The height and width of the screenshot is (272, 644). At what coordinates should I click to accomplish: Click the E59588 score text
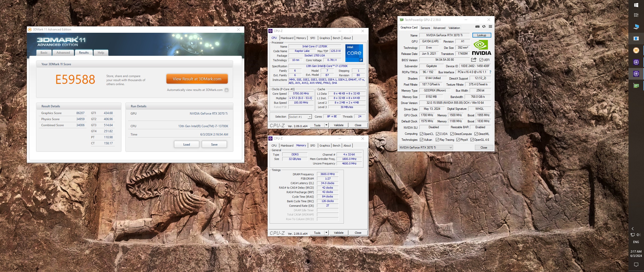(x=75, y=80)
